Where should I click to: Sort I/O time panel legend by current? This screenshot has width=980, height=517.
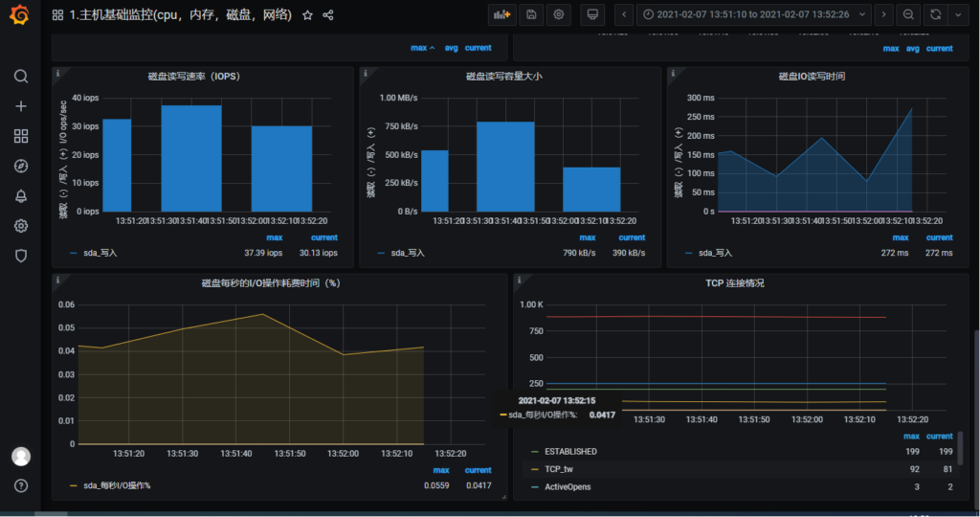pyautogui.click(x=479, y=470)
